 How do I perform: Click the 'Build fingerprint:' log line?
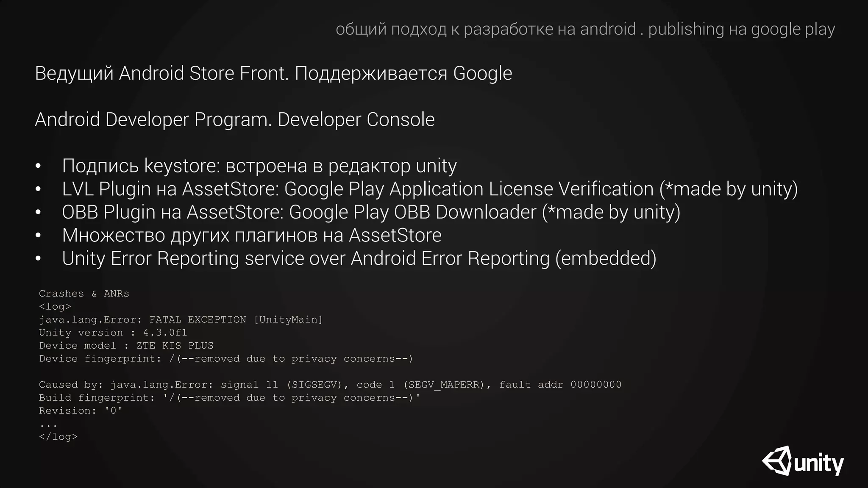click(x=230, y=398)
